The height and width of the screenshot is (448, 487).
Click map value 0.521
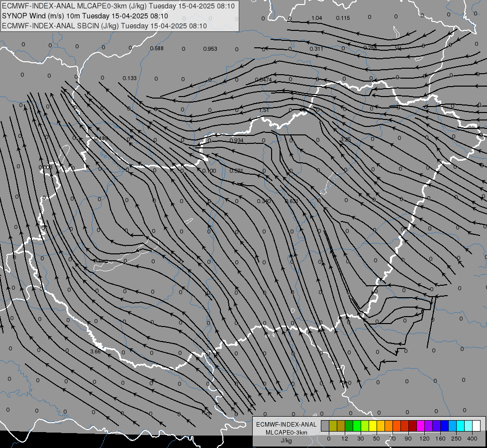236,171
